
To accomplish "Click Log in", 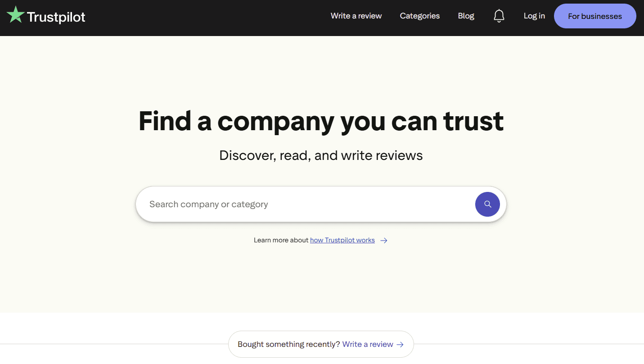I will (x=534, y=16).
